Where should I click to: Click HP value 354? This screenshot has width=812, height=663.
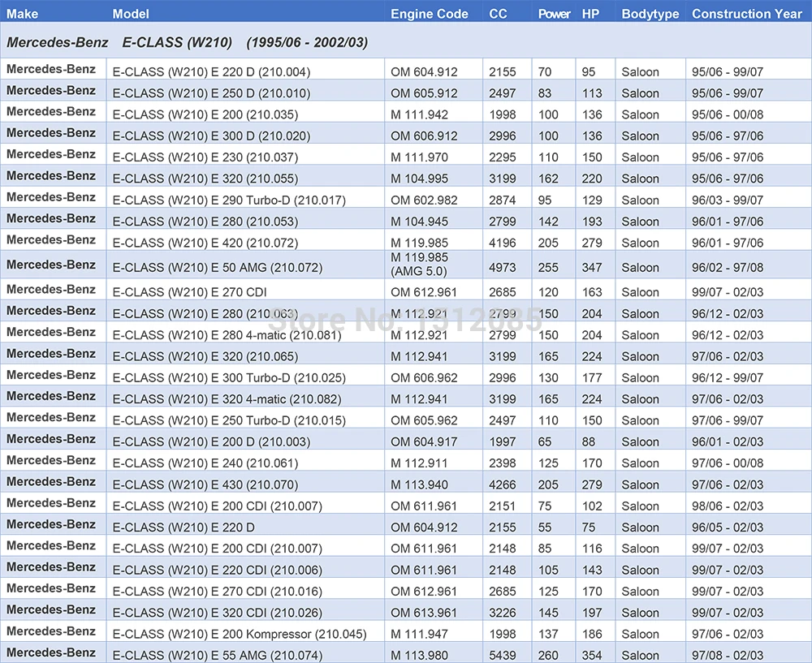(592, 655)
